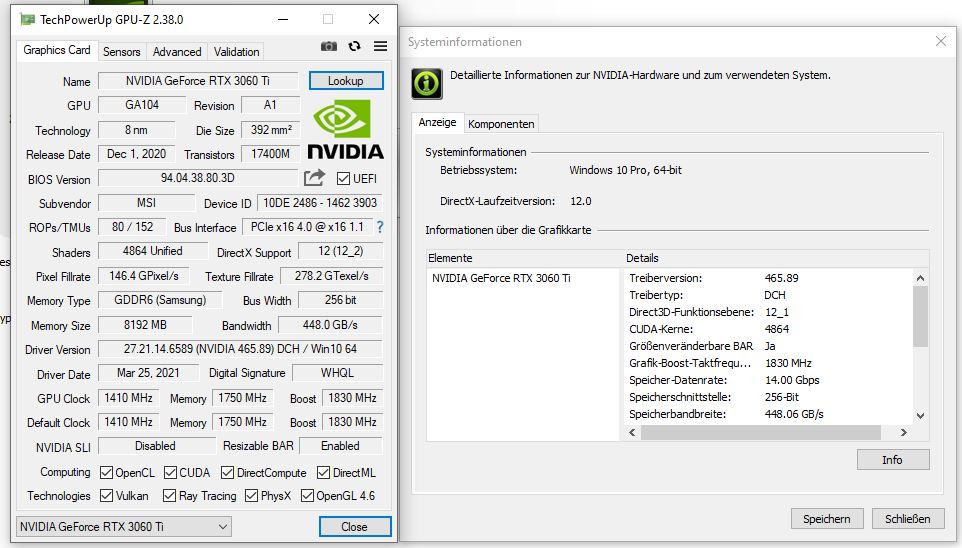Toggle the PhysX checkbox

[251, 495]
